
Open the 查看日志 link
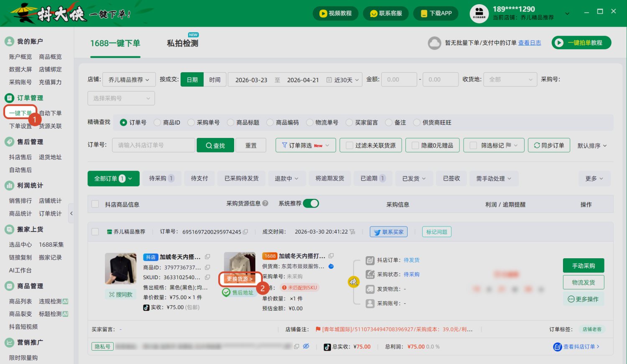click(530, 43)
